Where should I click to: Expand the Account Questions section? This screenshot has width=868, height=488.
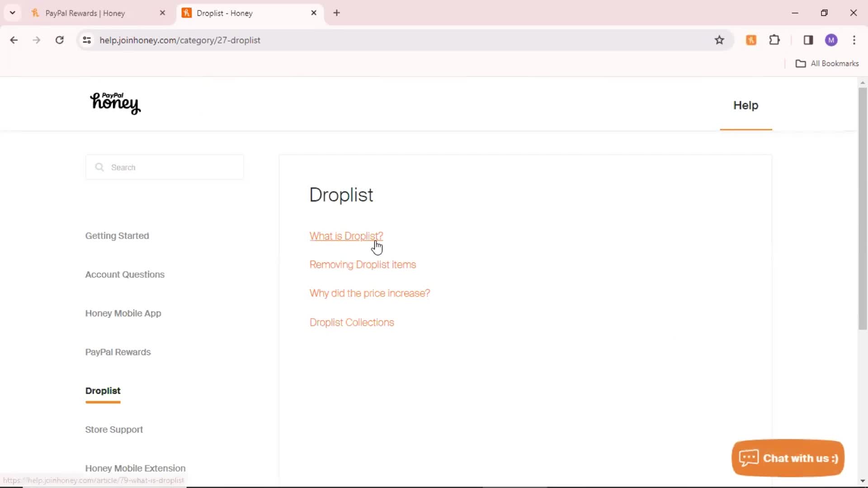[x=125, y=274]
